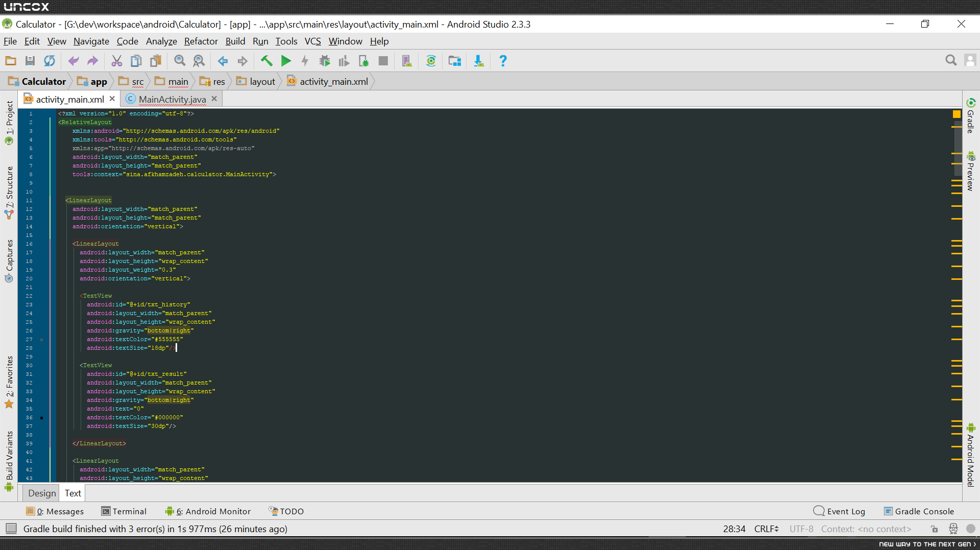Click the Find magnifier icon
980x550 pixels.
pos(180,61)
